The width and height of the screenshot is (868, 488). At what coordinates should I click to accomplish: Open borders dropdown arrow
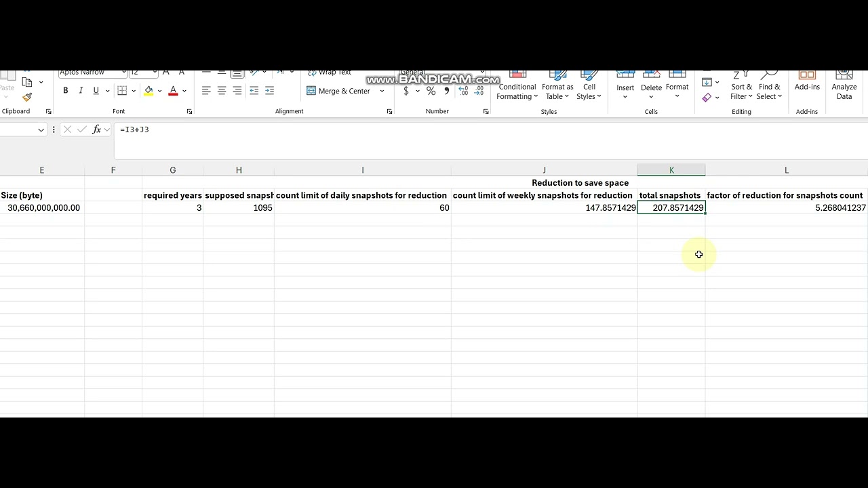pyautogui.click(x=134, y=91)
